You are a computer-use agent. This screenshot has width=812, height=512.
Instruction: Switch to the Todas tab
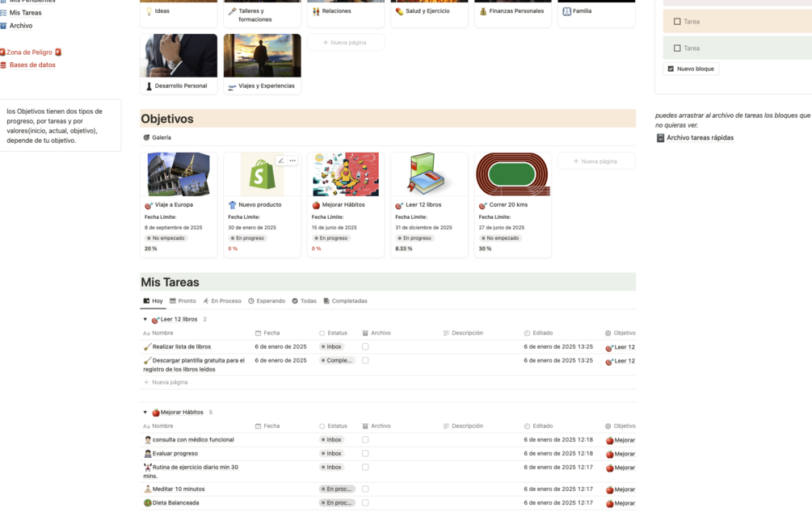pos(304,300)
